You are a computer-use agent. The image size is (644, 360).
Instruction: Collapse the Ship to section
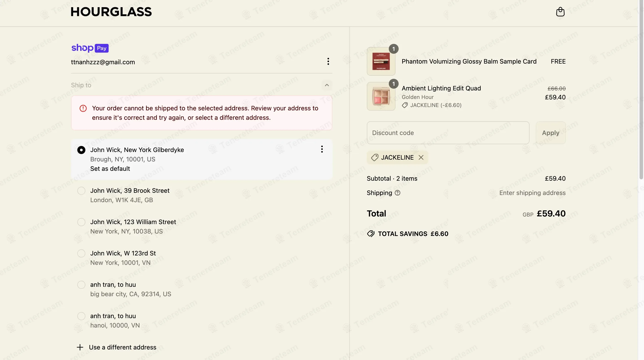click(x=327, y=85)
